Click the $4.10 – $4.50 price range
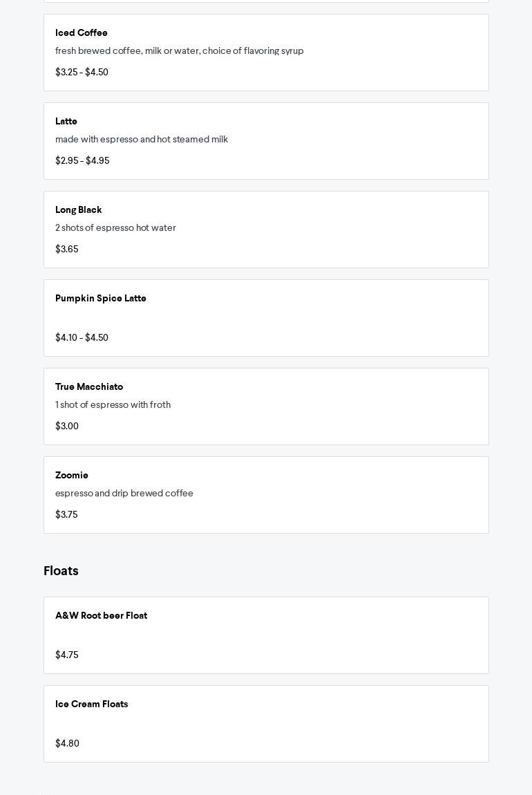The height and width of the screenshot is (795, 532). tap(82, 338)
